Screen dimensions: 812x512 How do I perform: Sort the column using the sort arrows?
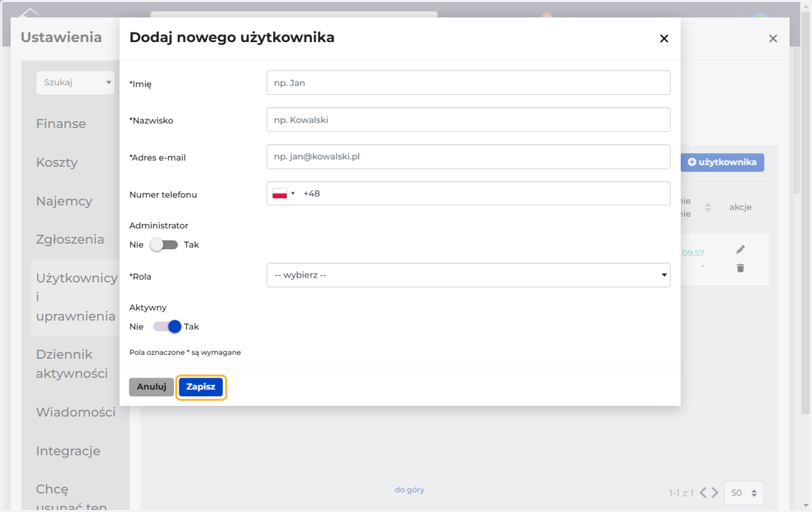(x=708, y=207)
